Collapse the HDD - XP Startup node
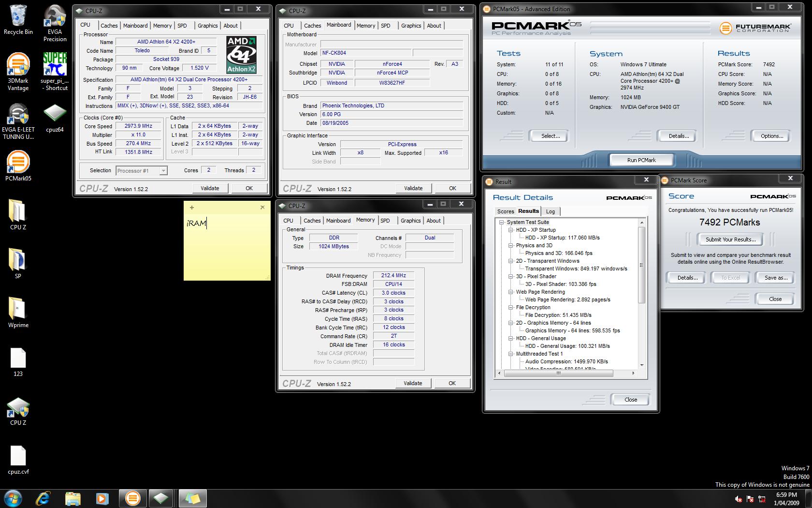 click(511, 230)
